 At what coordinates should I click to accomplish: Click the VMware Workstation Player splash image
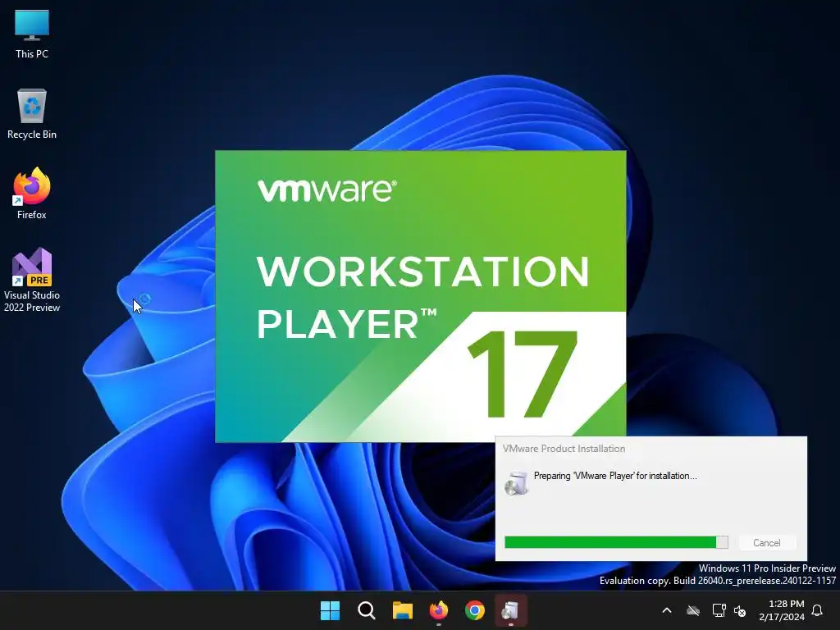pos(421,296)
